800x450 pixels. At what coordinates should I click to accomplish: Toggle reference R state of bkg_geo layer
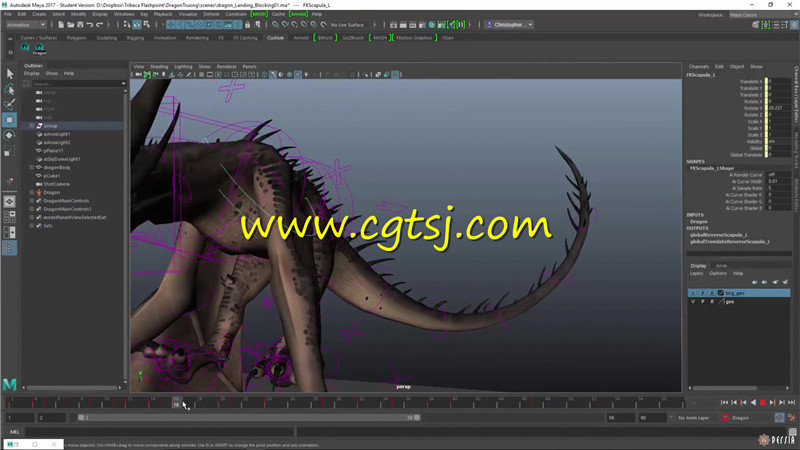712,293
